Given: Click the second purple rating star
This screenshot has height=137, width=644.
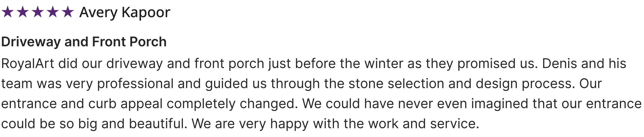Looking at the screenshot, I should point(23,12).
